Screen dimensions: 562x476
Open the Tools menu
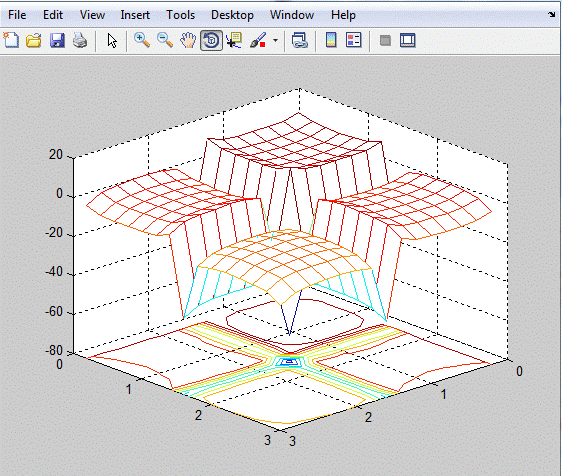pyautogui.click(x=180, y=15)
